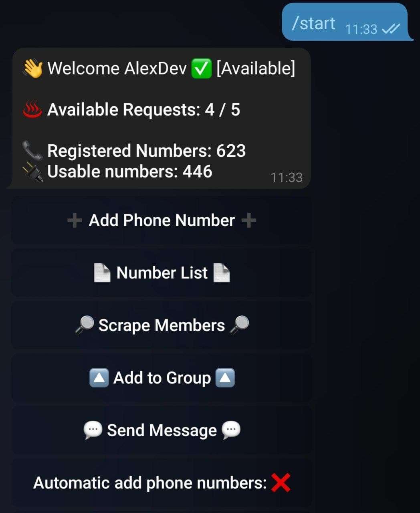Click the hot springs icon beside Available Requests
The image size is (420, 513).
32,109
